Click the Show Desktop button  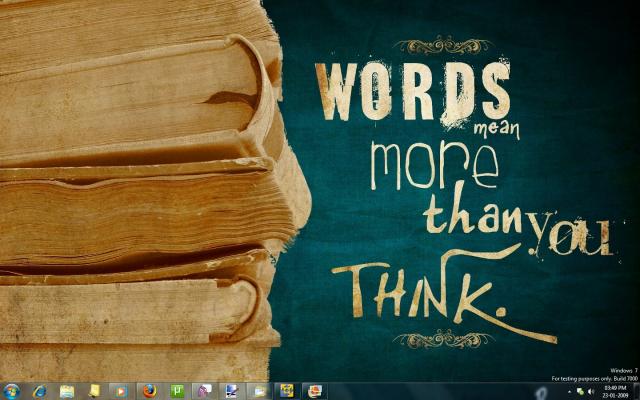pyautogui.click(x=636, y=391)
